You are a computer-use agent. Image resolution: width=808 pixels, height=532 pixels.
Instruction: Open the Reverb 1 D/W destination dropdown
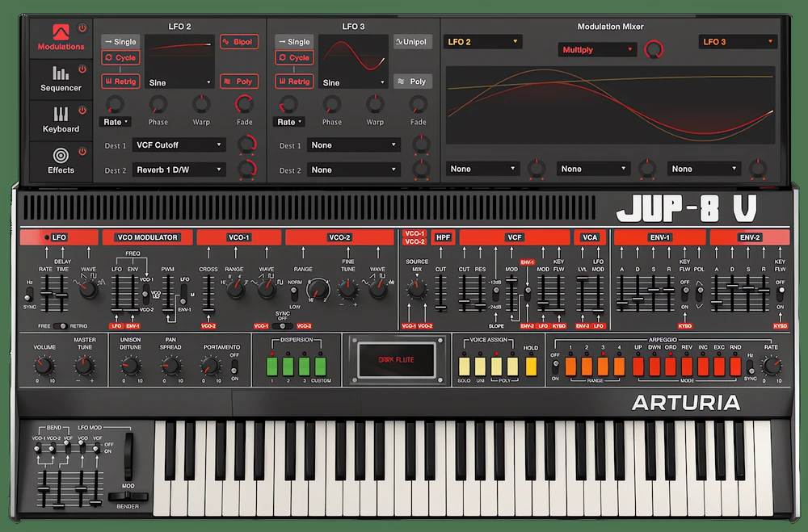pos(179,170)
